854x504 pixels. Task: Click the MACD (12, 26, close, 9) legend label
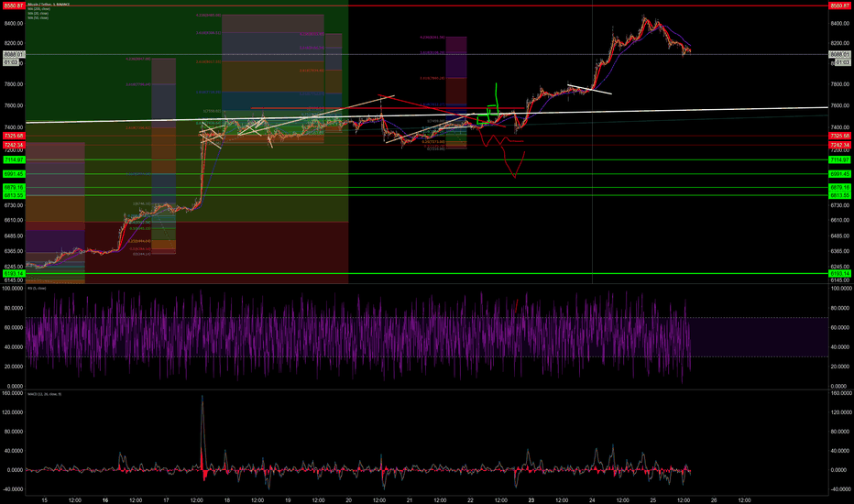click(x=45, y=394)
